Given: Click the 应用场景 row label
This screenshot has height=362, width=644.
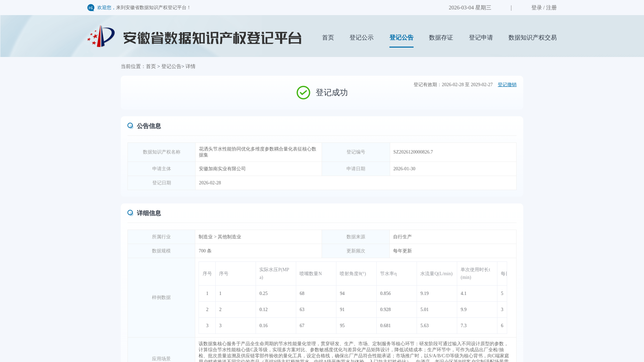Looking at the screenshot, I should click(x=161, y=359).
